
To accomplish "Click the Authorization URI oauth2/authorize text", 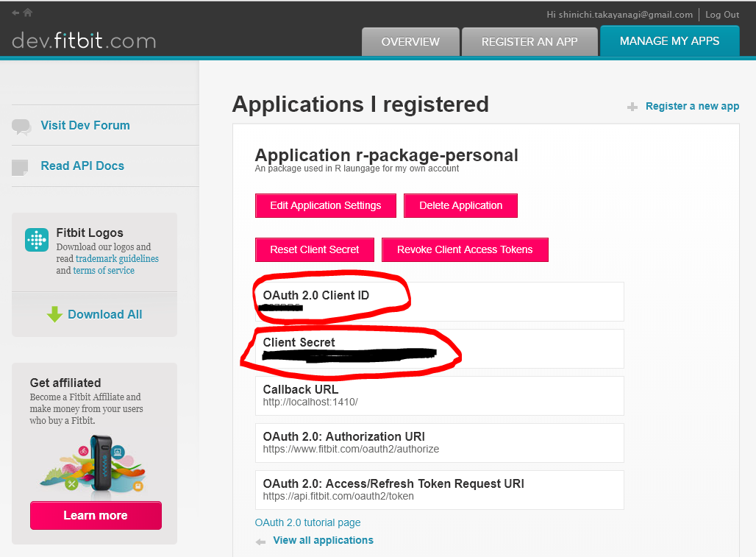I will pos(351,450).
